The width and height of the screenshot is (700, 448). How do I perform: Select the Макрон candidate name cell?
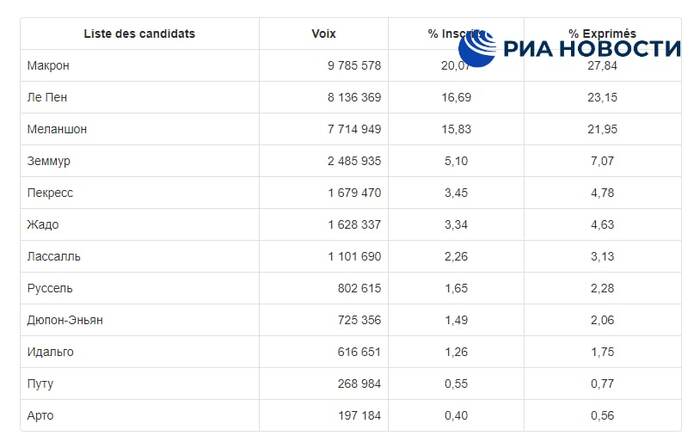(x=50, y=66)
